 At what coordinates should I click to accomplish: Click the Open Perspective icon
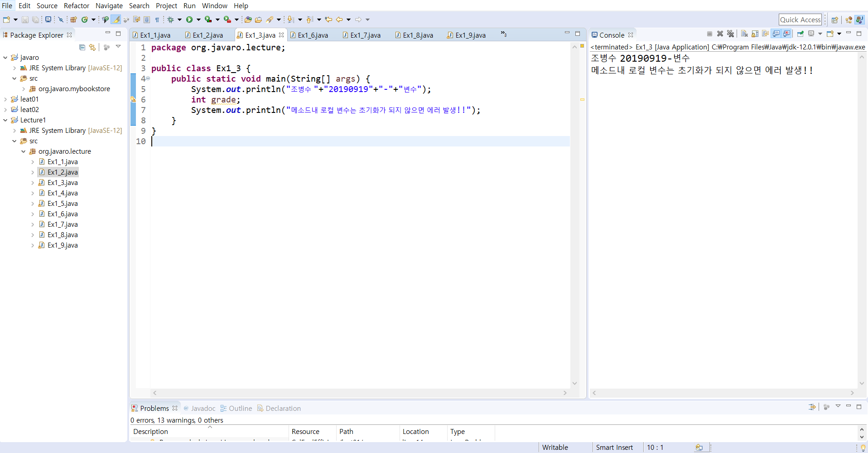click(x=834, y=19)
